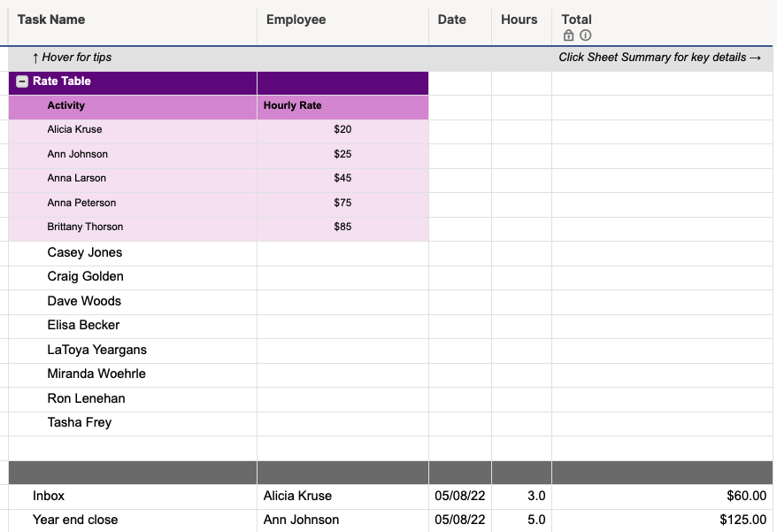
Task: Click the Brittany Thorson $85 rate cell
Action: [x=342, y=227]
